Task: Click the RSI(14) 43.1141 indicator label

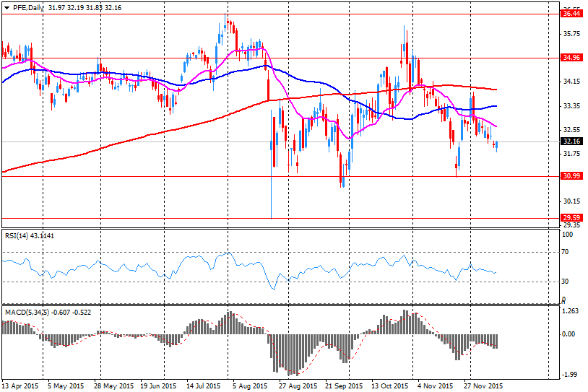Action: (29, 236)
